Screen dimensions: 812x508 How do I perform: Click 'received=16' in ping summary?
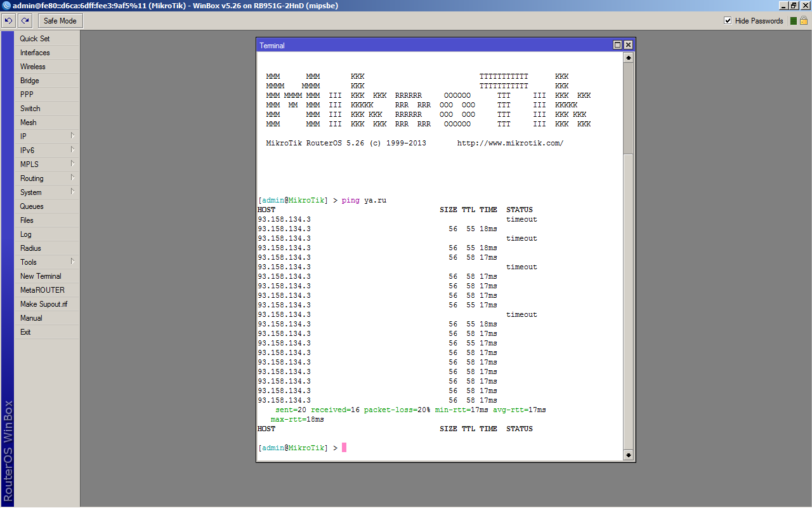coord(335,410)
